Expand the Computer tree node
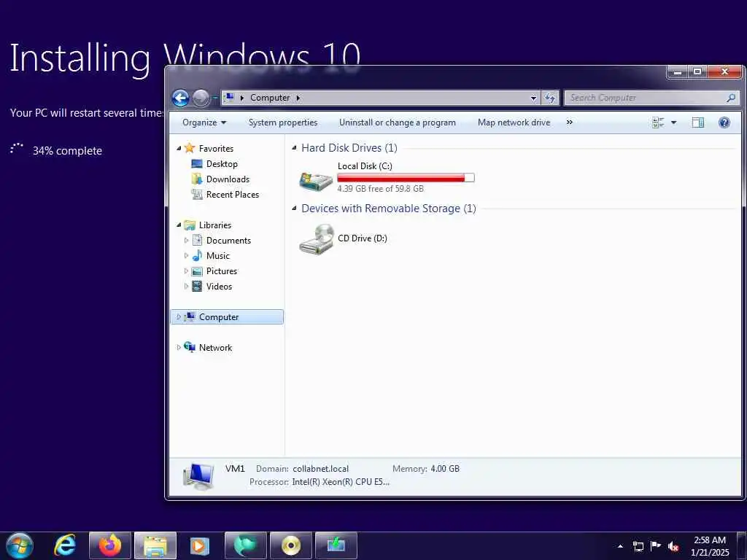This screenshot has width=747, height=560. click(x=179, y=316)
